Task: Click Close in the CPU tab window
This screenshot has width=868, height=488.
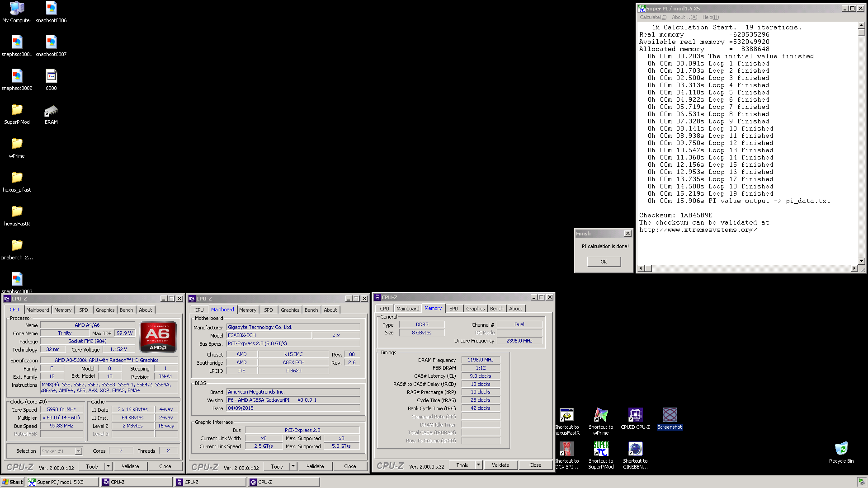Action: (x=165, y=466)
